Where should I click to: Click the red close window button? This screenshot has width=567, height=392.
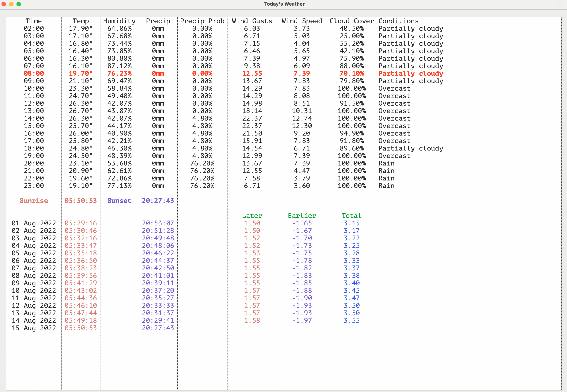(4, 4)
